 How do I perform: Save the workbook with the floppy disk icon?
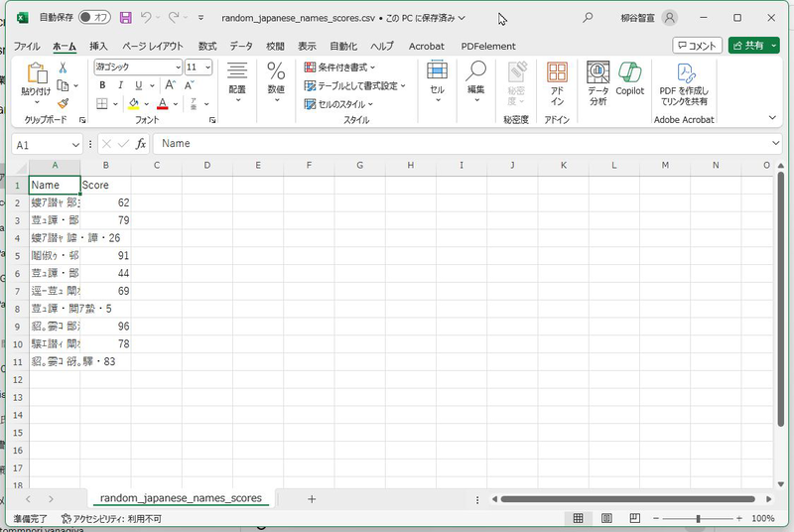click(125, 18)
